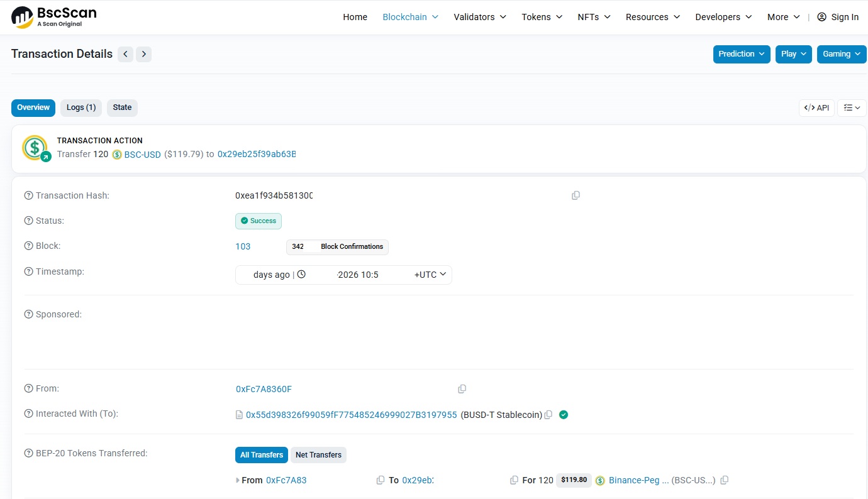
Task: Expand the Prediction dropdown
Action: click(x=742, y=54)
